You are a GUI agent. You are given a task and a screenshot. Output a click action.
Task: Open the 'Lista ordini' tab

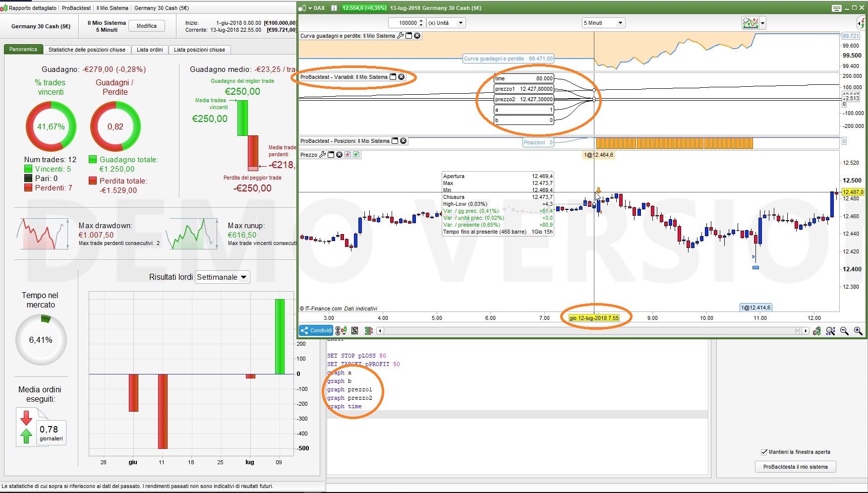(150, 50)
